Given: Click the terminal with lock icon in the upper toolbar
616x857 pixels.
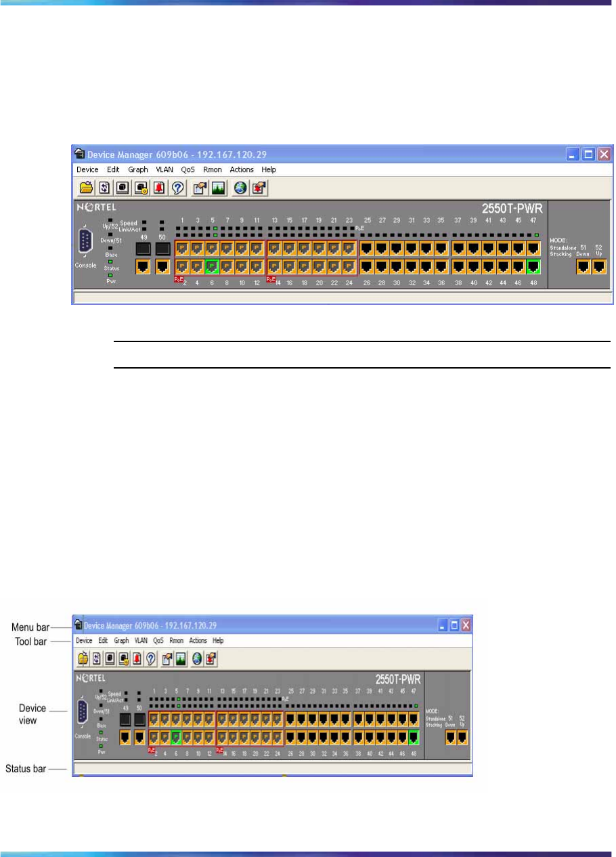Looking at the screenshot, I should coord(141,189).
